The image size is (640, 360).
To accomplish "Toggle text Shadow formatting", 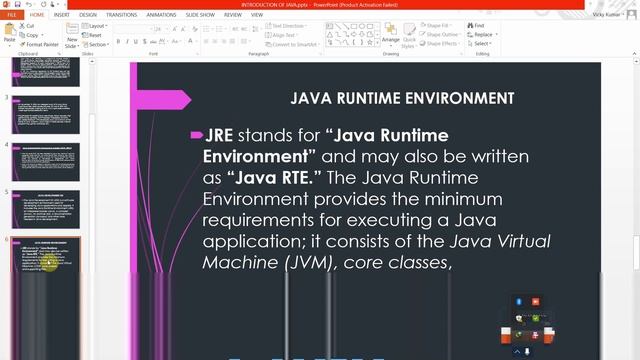I will 144,41.
